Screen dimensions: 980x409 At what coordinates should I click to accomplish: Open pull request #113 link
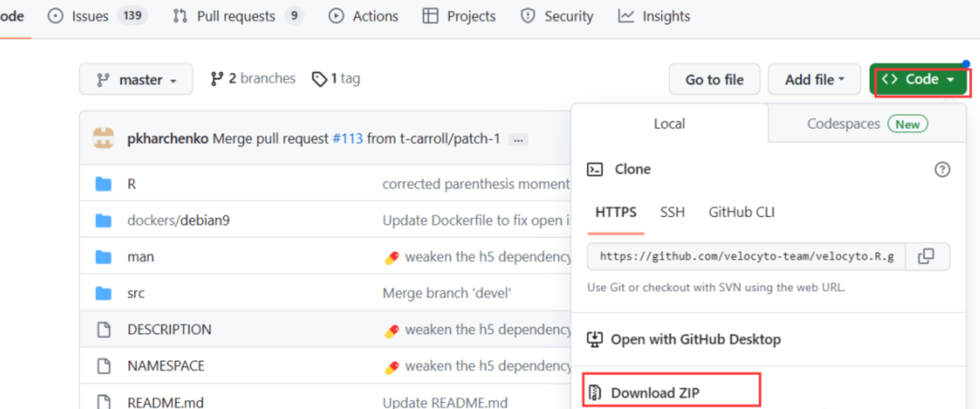pyautogui.click(x=347, y=139)
